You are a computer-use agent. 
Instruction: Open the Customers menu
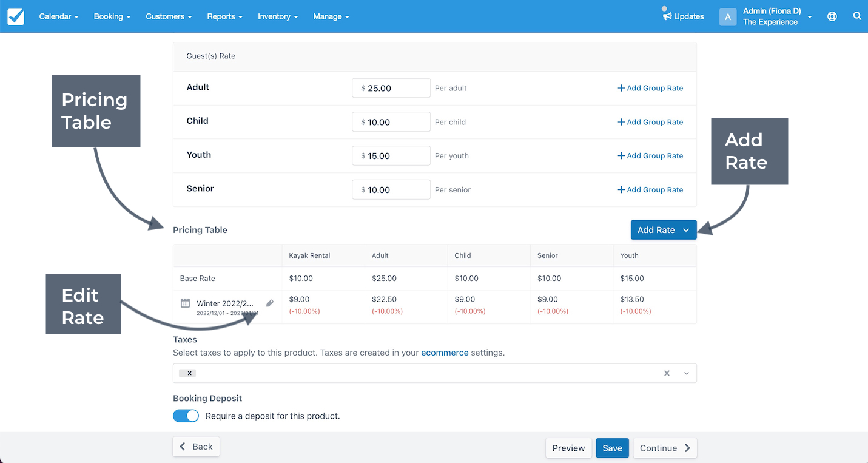coord(169,16)
